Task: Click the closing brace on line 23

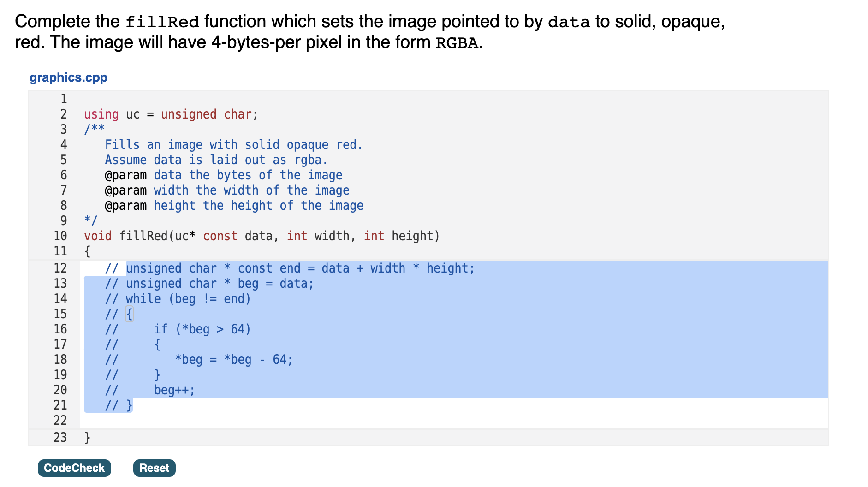Action: [87, 437]
